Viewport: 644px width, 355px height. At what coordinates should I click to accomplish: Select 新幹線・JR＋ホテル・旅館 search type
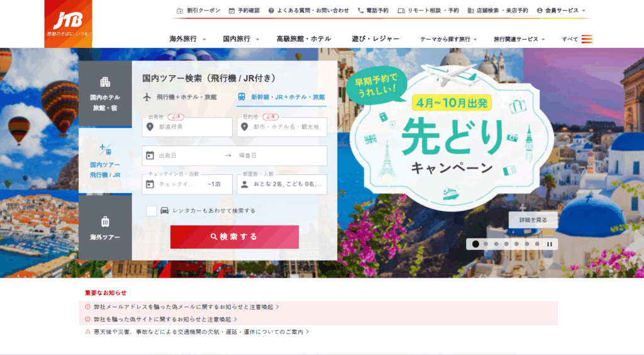click(282, 98)
